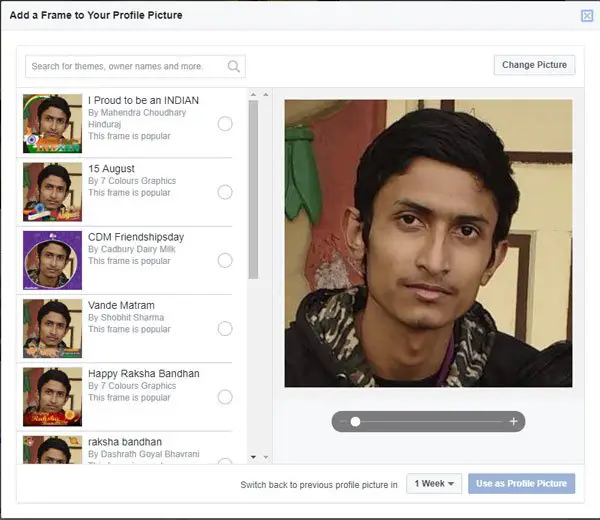Image resolution: width=600 pixels, height=520 pixels.
Task: Click the "I Proud to be an INDIAN" title
Action: click(143, 100)
